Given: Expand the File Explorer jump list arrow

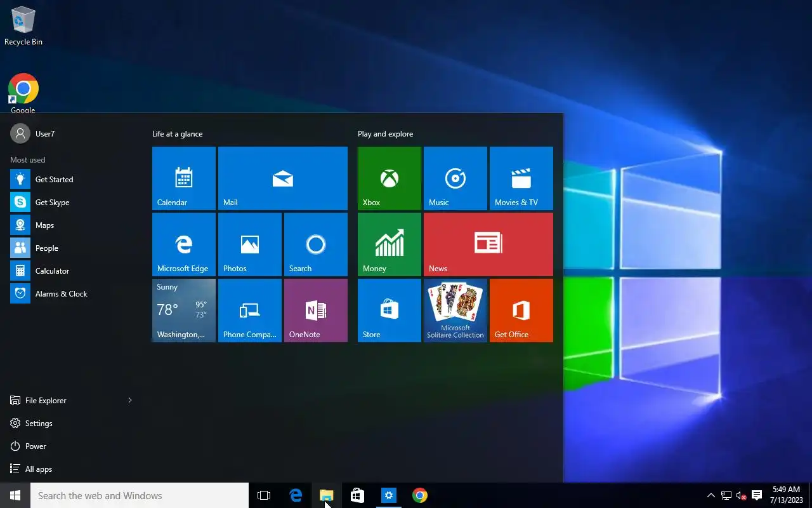Looking at the screenshot, I should (x=130, y=401).
